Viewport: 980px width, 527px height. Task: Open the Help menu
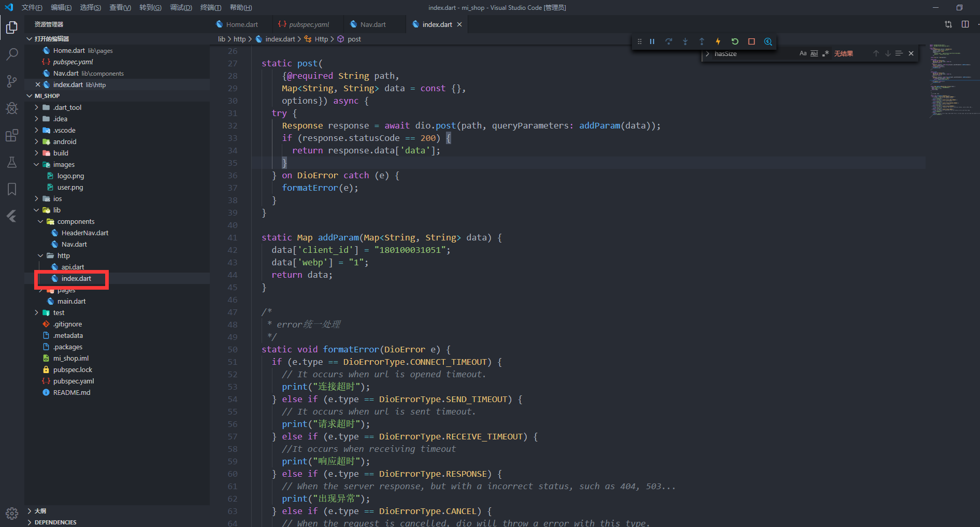(241, 7)
